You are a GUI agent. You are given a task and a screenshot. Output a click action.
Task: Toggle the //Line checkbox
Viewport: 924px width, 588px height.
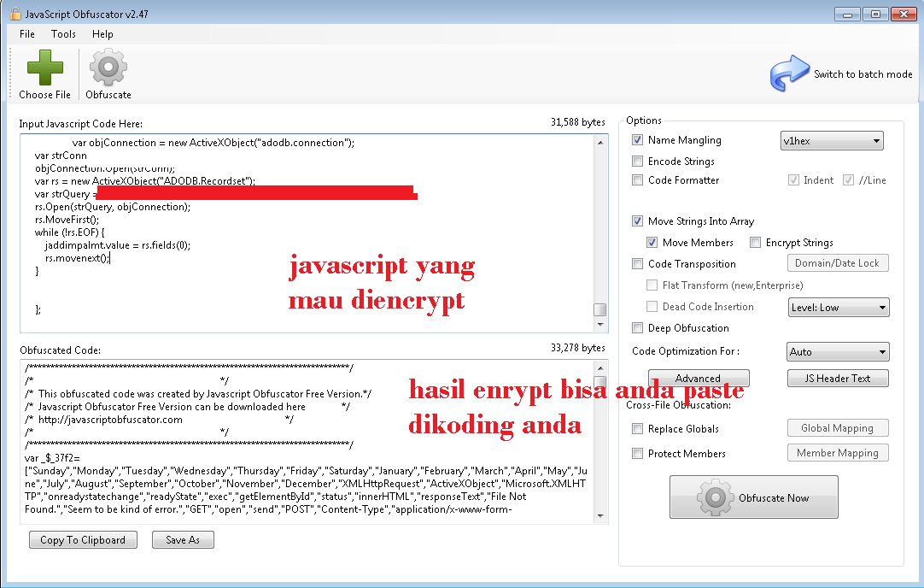848,179
